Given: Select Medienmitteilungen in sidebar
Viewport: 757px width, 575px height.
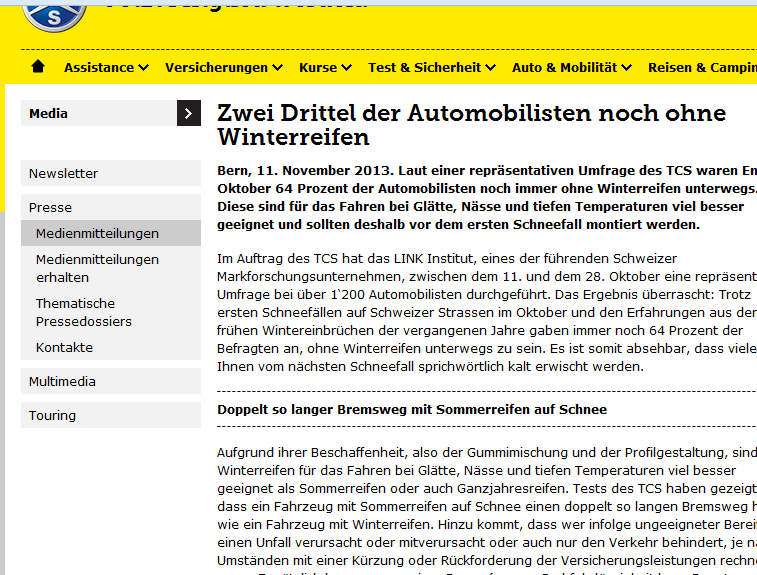Looking at the screenshot, I should click(x=111, y=233).
